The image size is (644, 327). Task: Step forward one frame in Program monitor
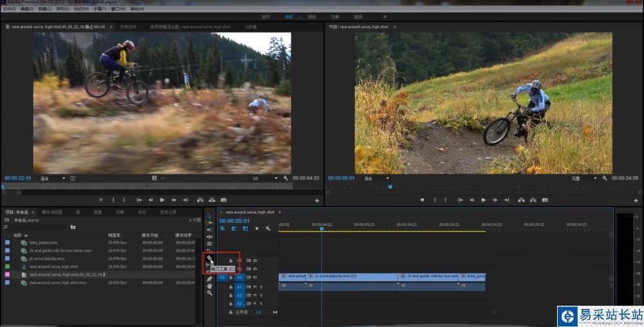click(x=495, y=200)
